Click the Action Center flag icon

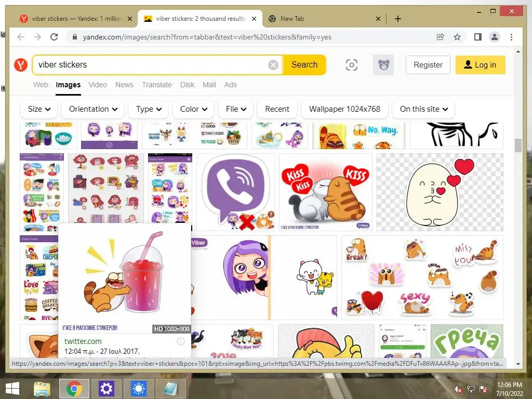point(483,389)
